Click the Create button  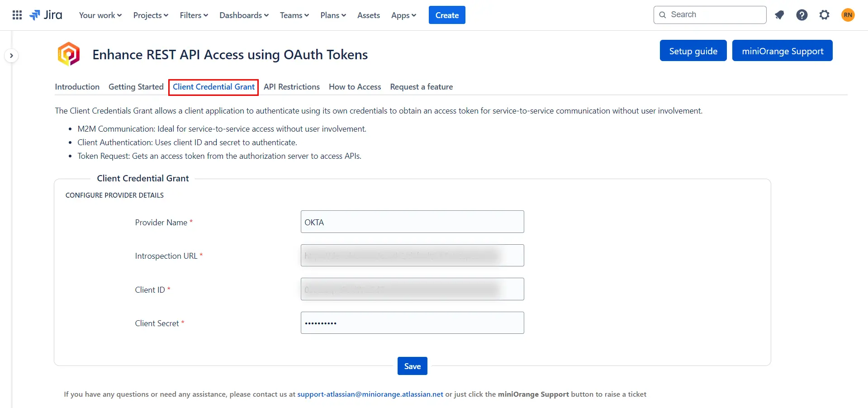[x=447, y=15]
